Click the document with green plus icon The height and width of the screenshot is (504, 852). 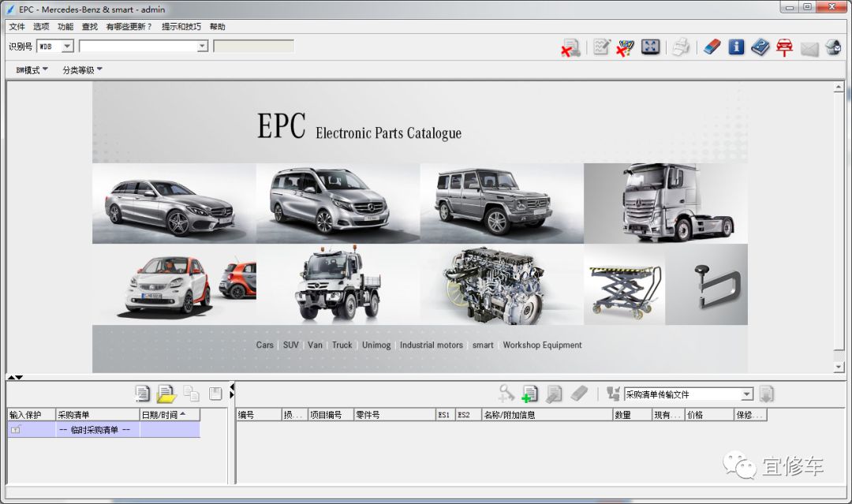point(529,394)
